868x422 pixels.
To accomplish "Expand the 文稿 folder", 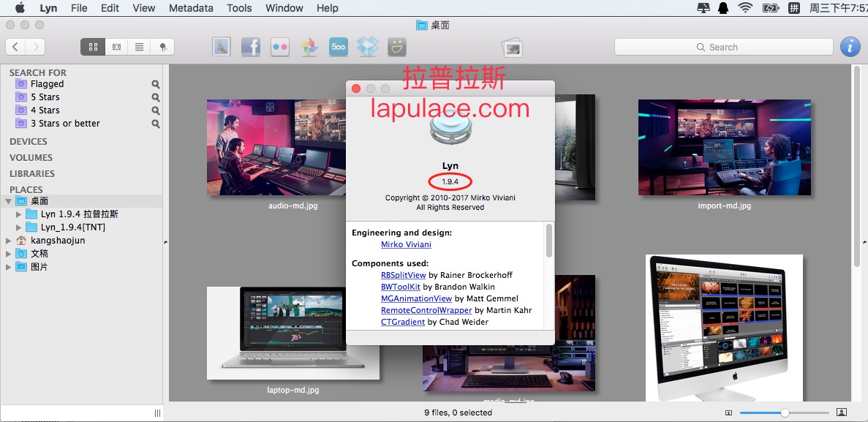I will (8, 254).
